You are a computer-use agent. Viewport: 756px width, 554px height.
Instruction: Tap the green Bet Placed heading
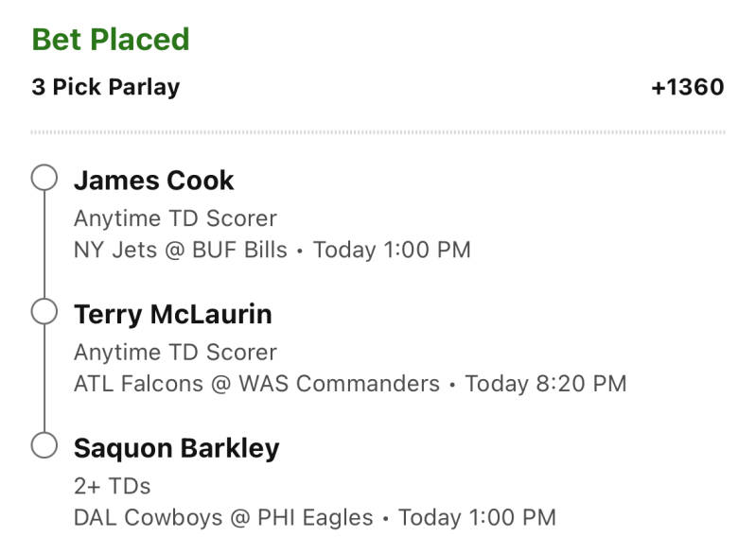[x=111, y=40]
